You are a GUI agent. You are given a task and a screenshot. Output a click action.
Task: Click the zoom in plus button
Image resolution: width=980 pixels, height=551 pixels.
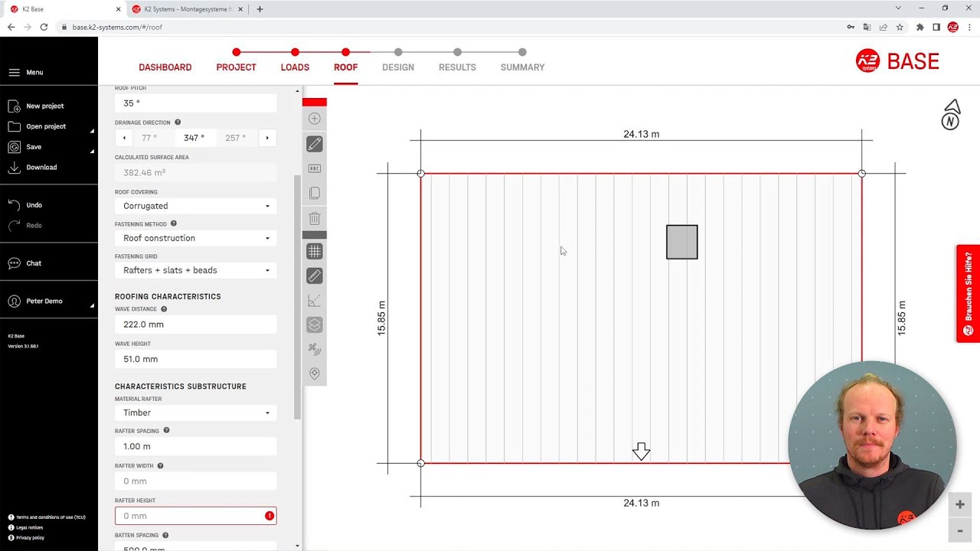960,504
